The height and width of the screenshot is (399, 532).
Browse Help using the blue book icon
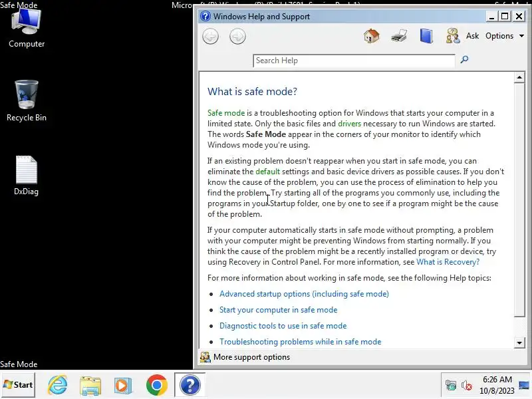426,36
